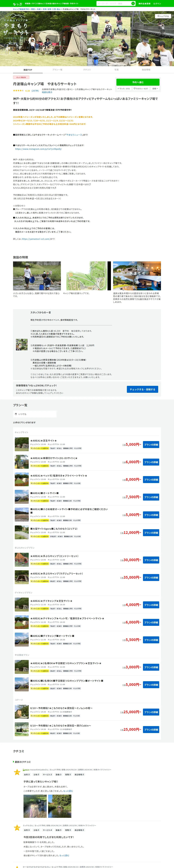This screenshot has width=174, height=868.
Task: Click the ■AREA2■オートサイト■ plan title
Action: click(45, 493)
